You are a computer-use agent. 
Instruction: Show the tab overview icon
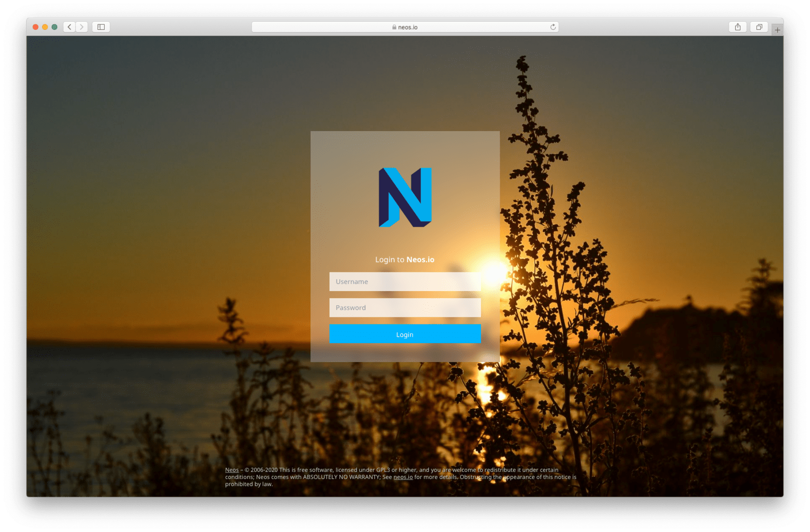[759, 27]
